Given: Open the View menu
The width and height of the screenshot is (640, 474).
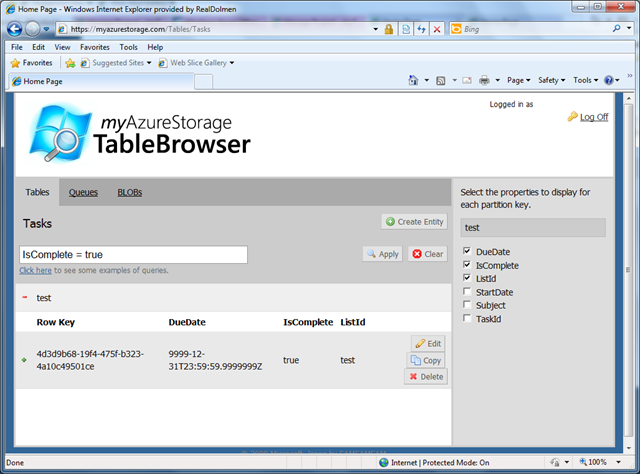Looking at the screenshot, I should 62,47.
